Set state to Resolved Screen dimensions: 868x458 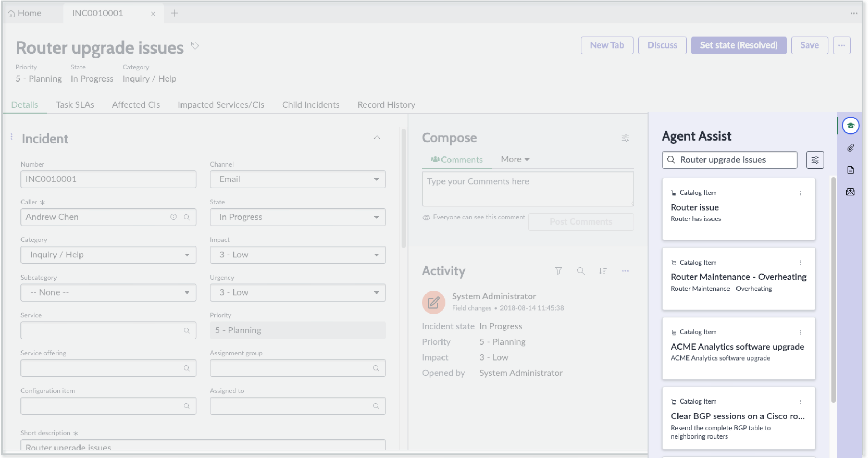pyautogui.click(x=739, y=45)
